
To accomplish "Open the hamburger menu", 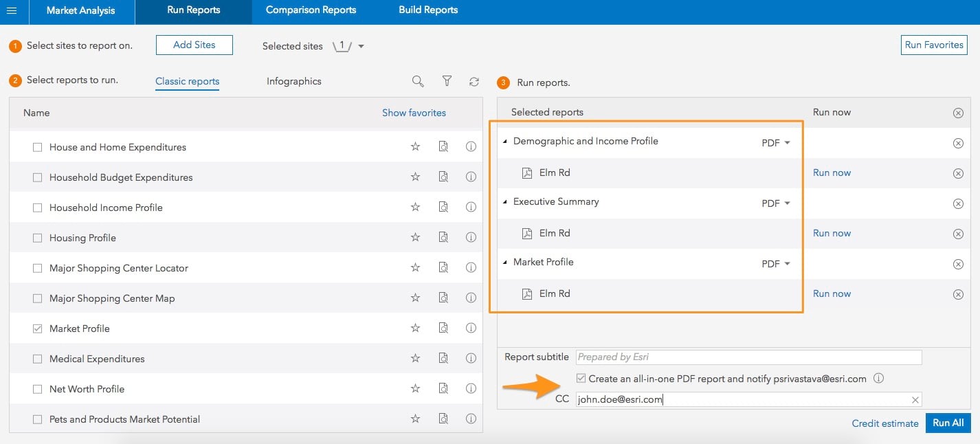I will coord(12,10).
